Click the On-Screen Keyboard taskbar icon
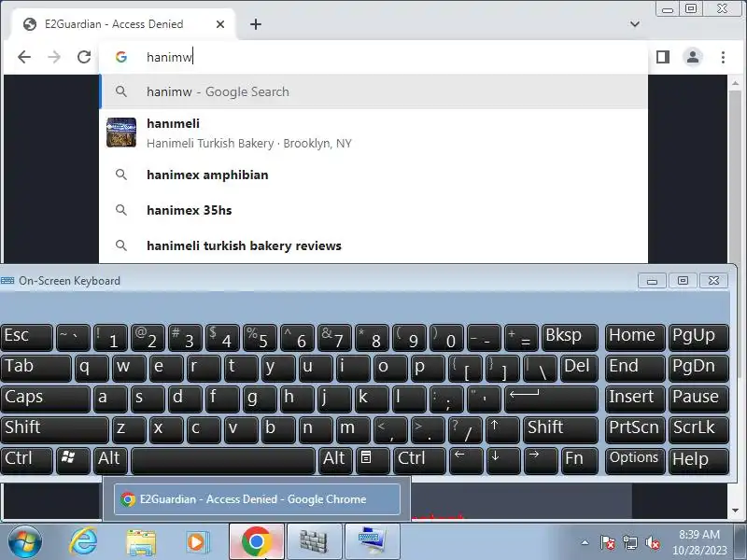This screenshot has width=747, height=560. tap(372, 542)
